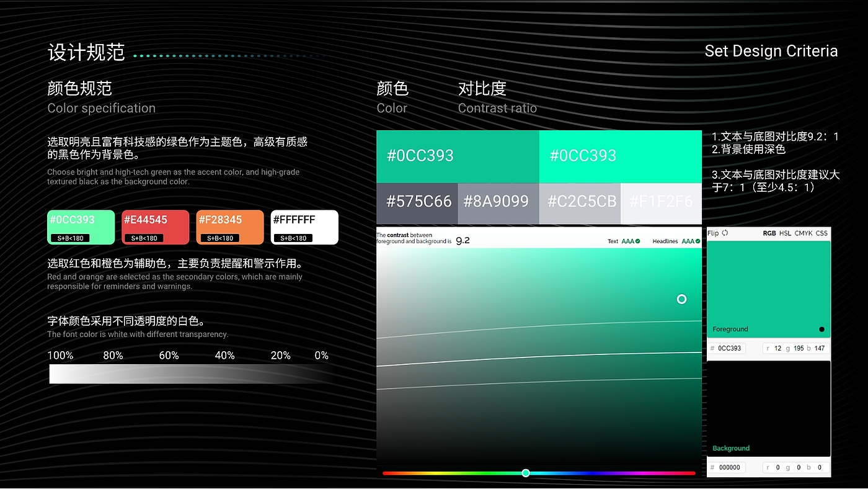Viewport: 868px width, 489px height.
Task: Focus the foreground blue value 147
Action: [x=820, y=348]
